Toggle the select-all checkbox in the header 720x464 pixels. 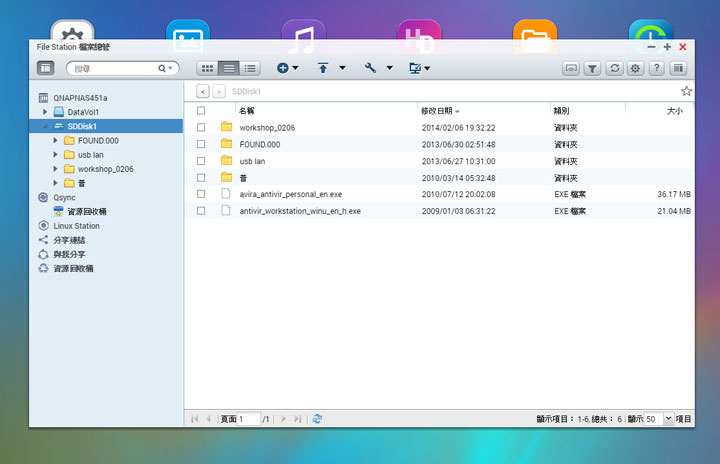click(201, 110)
